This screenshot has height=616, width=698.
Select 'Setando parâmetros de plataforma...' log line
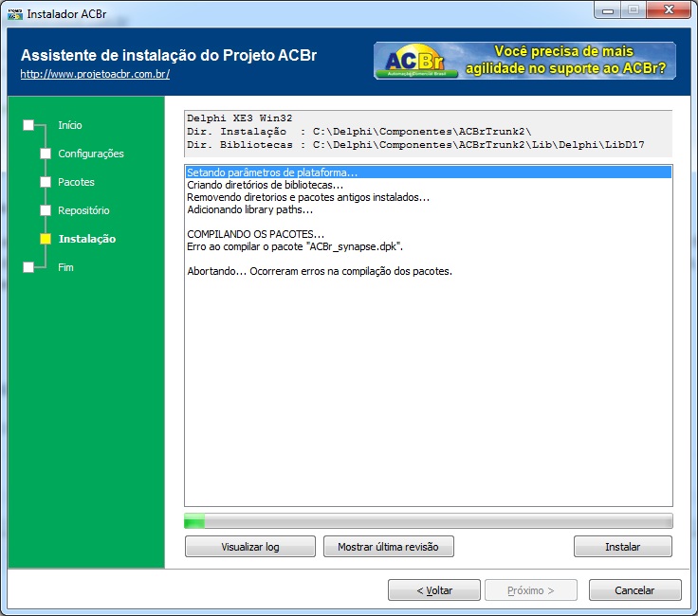(429, 172)
